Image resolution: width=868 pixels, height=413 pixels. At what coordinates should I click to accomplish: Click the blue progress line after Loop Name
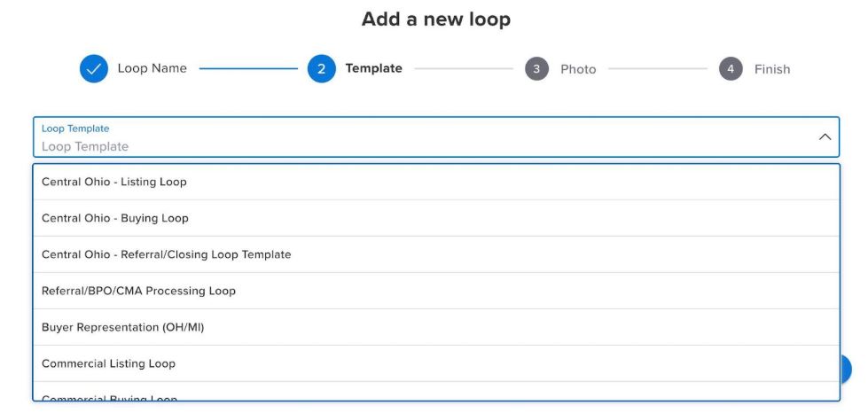pos(248,69)
